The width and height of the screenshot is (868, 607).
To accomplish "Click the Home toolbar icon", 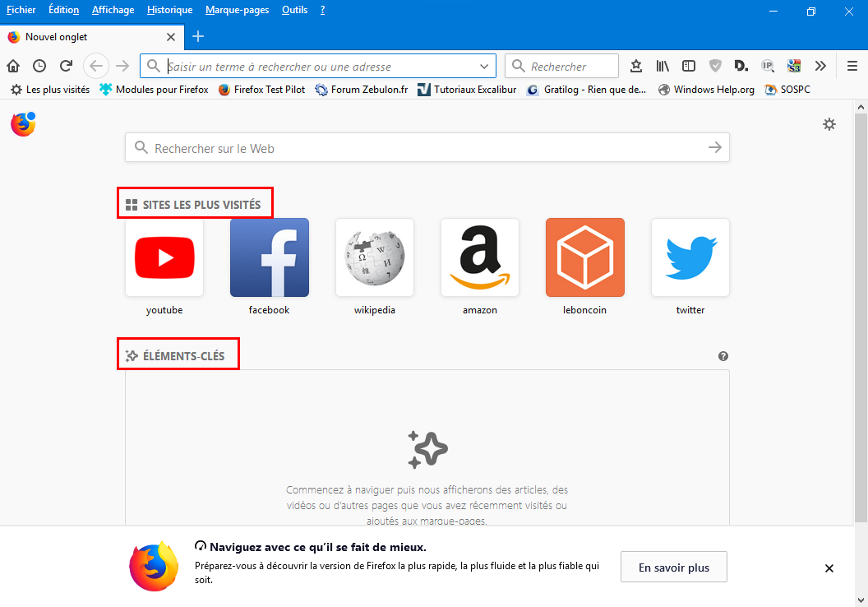I will click(13, 66).
